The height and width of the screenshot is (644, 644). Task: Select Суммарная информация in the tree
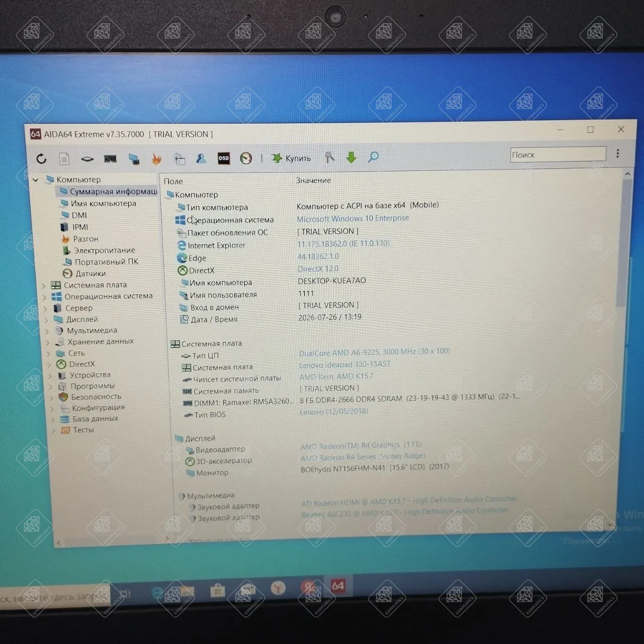pos(108,192)
